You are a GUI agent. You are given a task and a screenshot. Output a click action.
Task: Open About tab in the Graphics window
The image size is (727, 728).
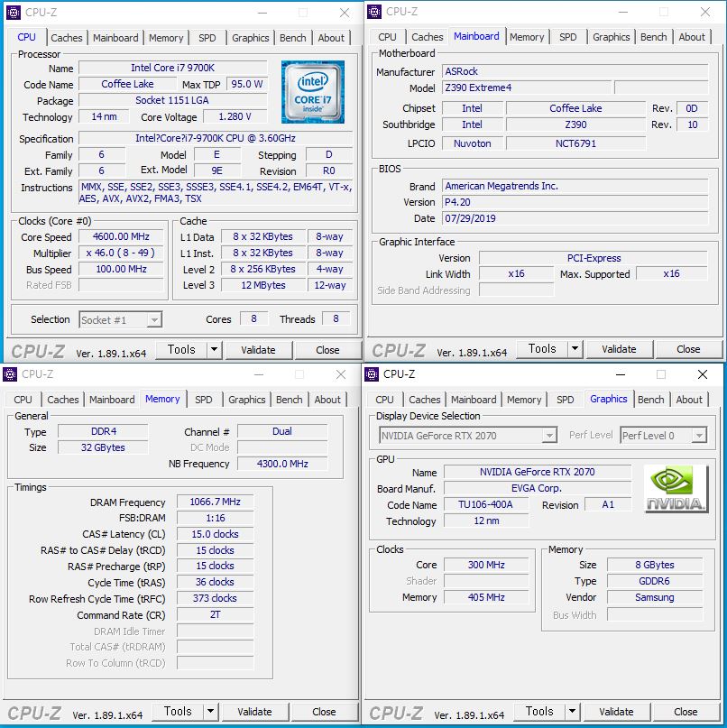pos(689,400)
